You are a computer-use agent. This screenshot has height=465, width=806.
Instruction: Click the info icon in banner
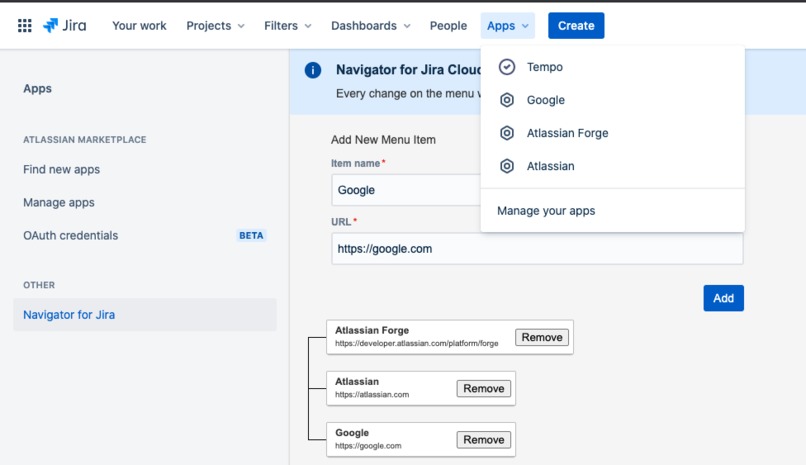coord(313,70)
